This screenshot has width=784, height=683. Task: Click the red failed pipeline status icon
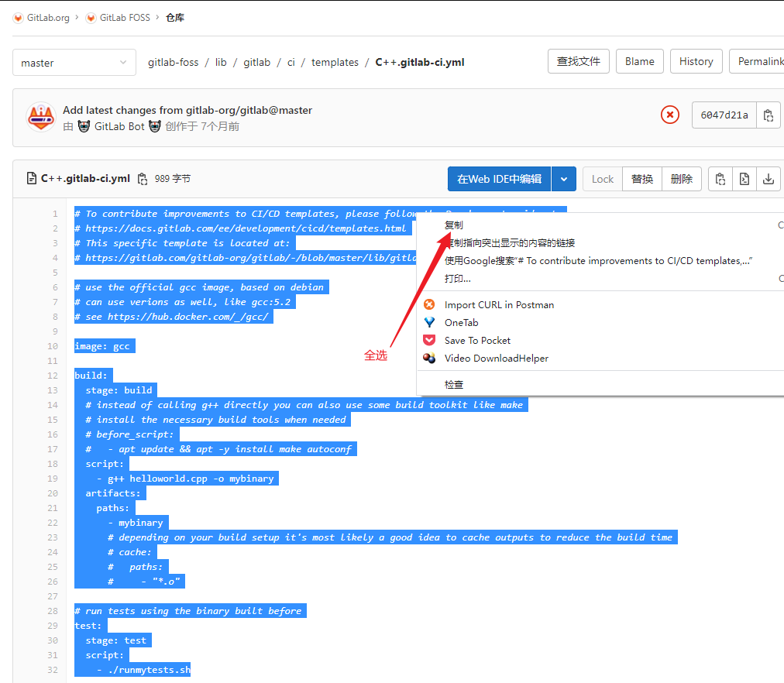point(670,114)
